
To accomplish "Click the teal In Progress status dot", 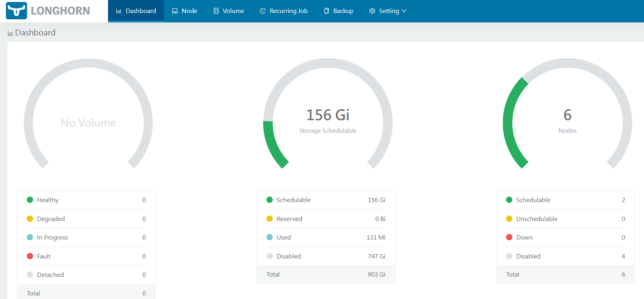I will 30,237.
